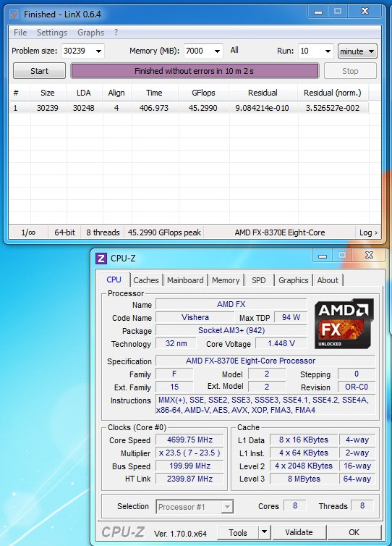The height and width of the screenshot is (546, 392).
Task: Switch to the Mainboard tab
Action: (185, 280)
